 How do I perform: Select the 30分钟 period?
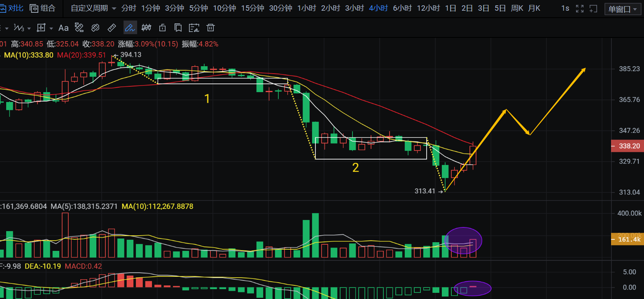(x=280, y=8)
